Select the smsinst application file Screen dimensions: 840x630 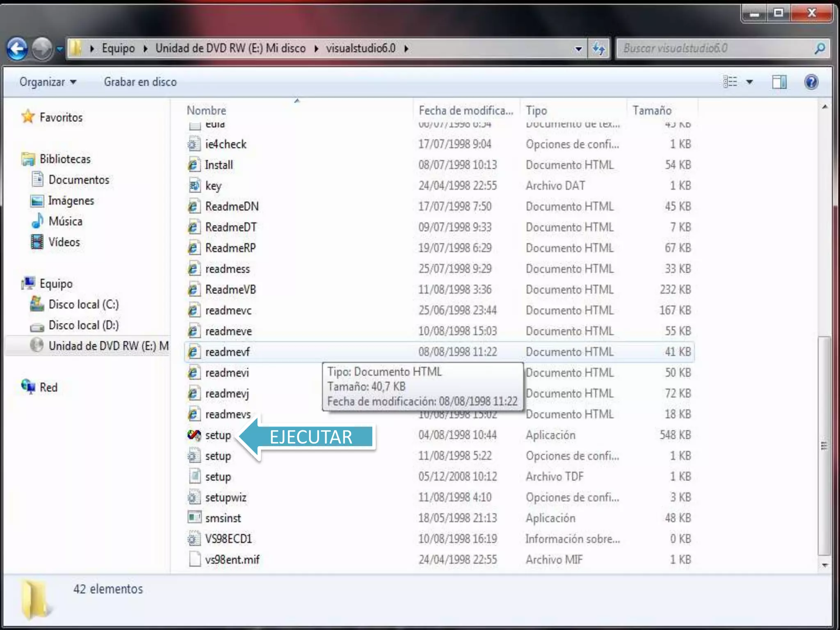coord(223,518)
